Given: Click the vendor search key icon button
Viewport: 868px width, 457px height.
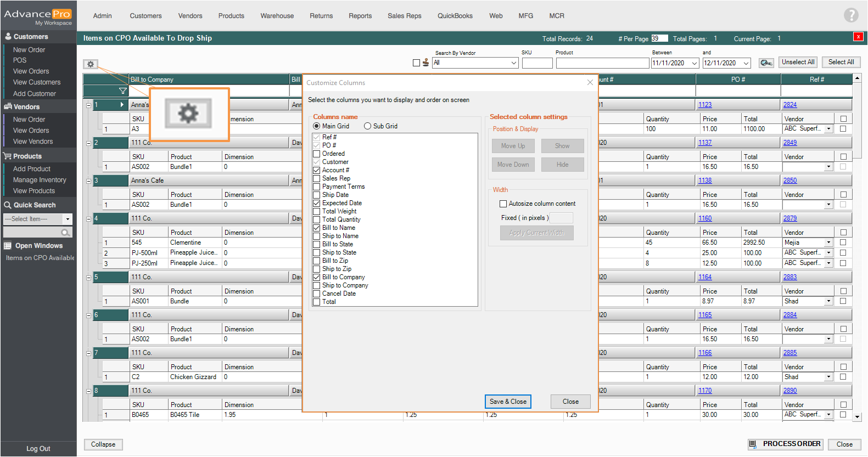Looking at the screenshot, I should tap(766, 63).
